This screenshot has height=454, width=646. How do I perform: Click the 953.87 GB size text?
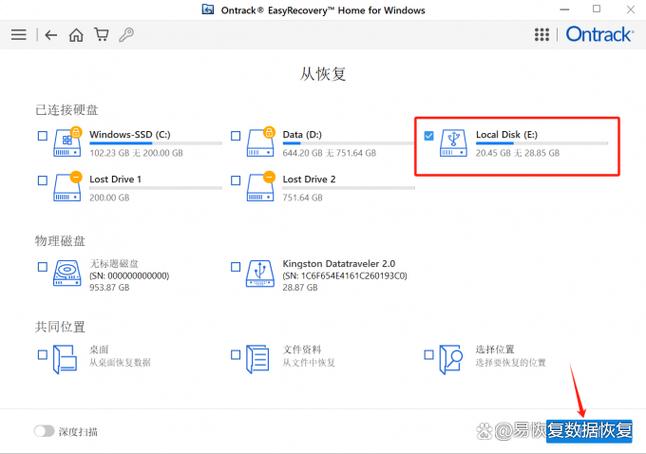click(109, 288)
